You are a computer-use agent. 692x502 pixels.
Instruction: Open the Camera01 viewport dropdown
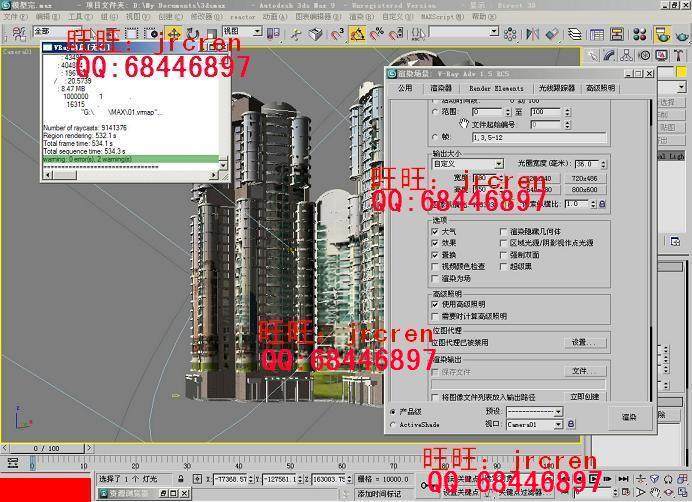534,424
